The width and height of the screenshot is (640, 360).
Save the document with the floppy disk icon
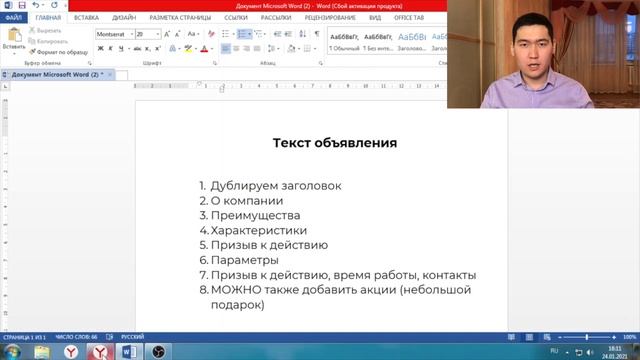[22, 5]
